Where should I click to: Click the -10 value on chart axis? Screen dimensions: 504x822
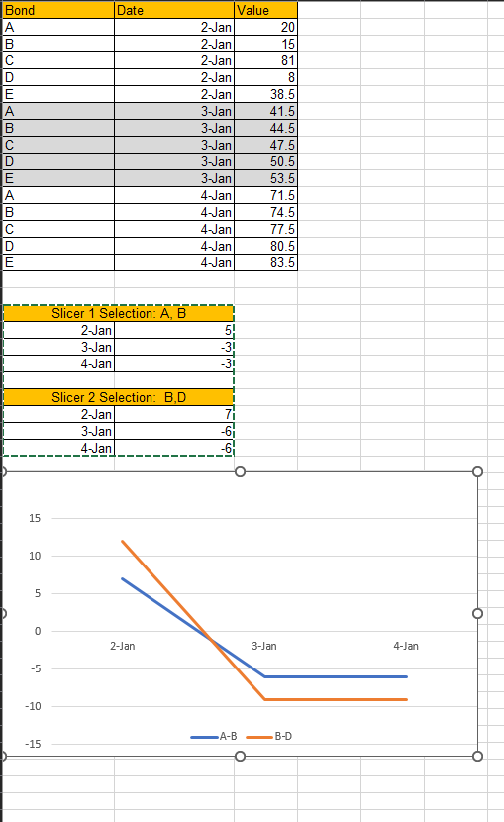click(33, 707)
